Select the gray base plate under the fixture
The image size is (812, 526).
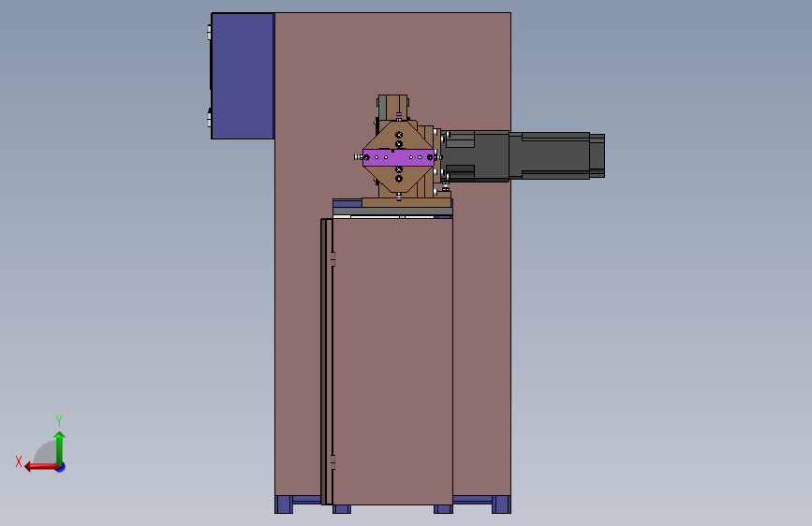pyautogui.click(x=392, y=212)
